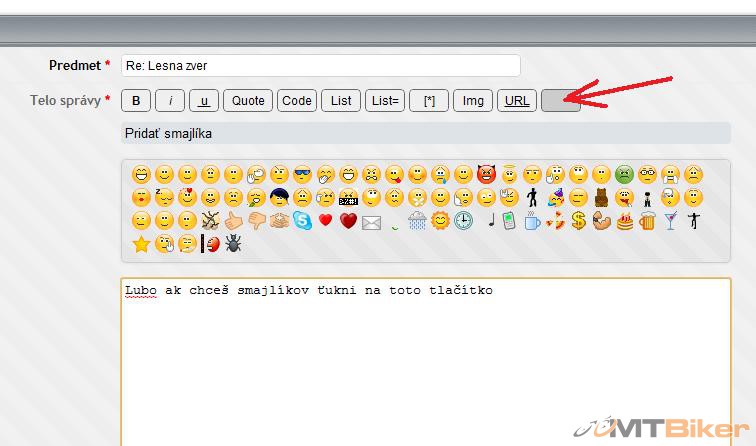Pick the envelope mail emoticon

point(371,221)
